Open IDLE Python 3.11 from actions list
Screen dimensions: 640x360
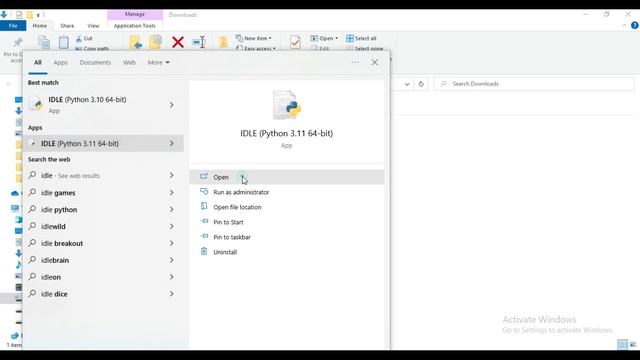tap(286, 177)
